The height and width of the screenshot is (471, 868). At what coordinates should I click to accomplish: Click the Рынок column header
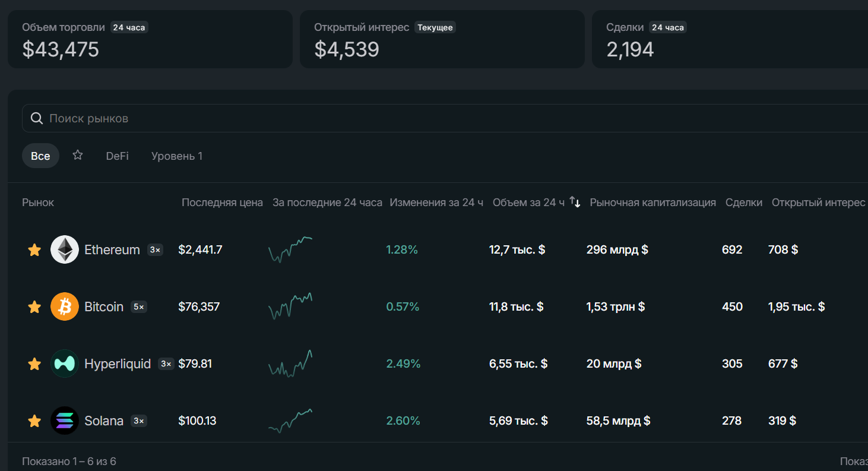pyautogui.click(x=38, y=203)
